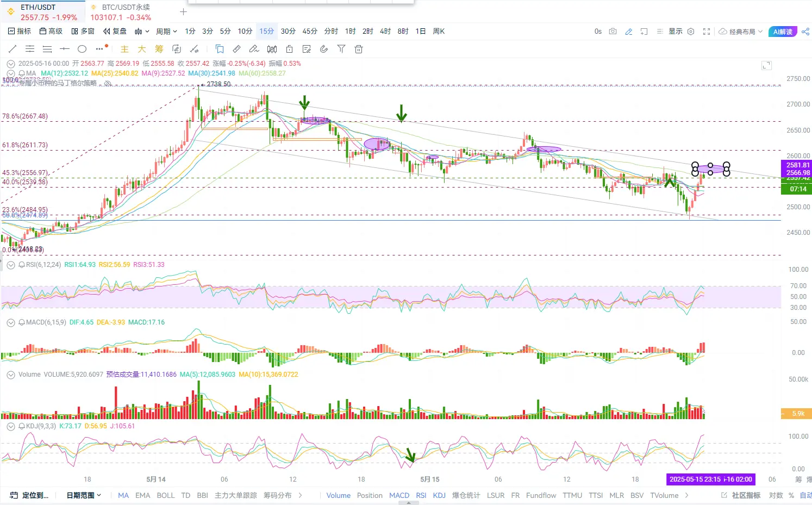Open 社区指标 community indicators
812x505 pixels.
(741, 495)
